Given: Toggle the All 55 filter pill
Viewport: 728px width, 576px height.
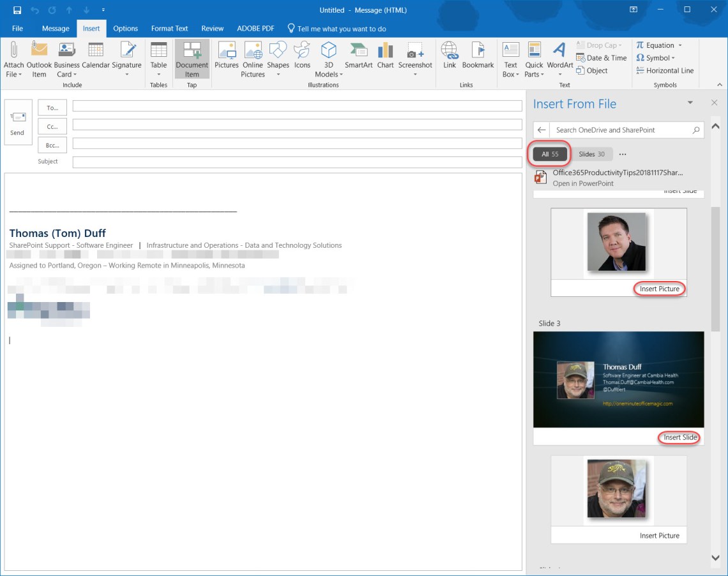Looking at the screenshot, I should click(550, 154).
